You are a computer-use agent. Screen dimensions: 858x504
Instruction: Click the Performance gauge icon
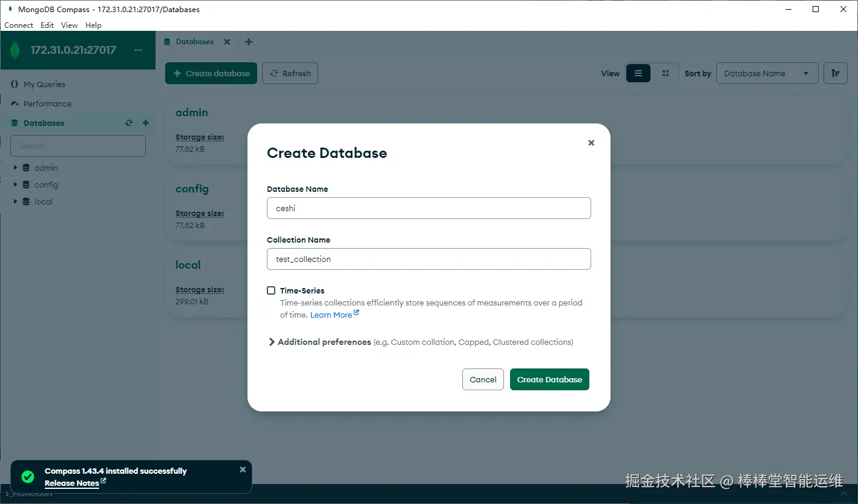[15, 103]
